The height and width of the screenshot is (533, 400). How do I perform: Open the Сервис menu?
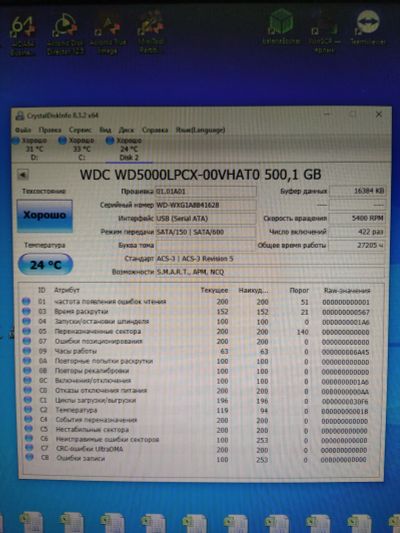(80, 130)
